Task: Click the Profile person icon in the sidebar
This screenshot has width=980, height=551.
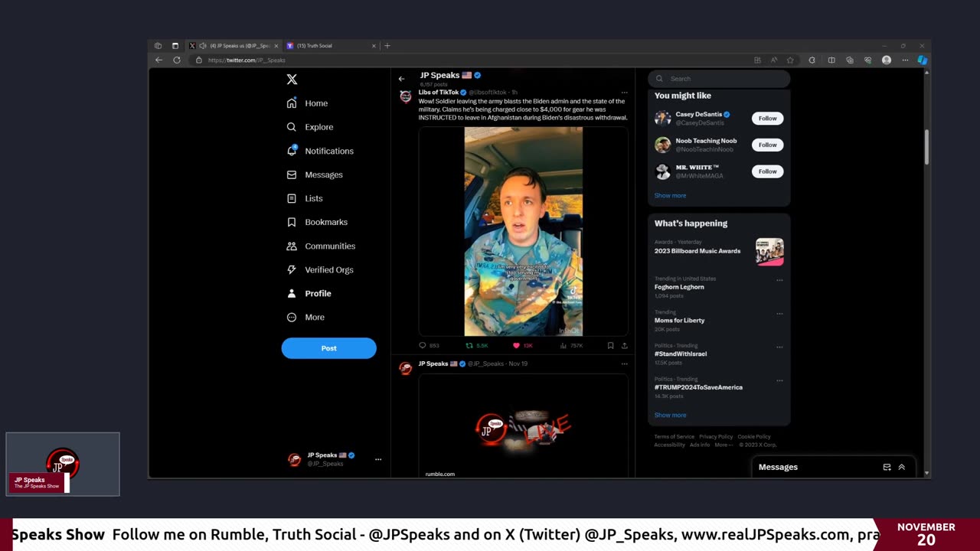Action: (x=292, y=293)
